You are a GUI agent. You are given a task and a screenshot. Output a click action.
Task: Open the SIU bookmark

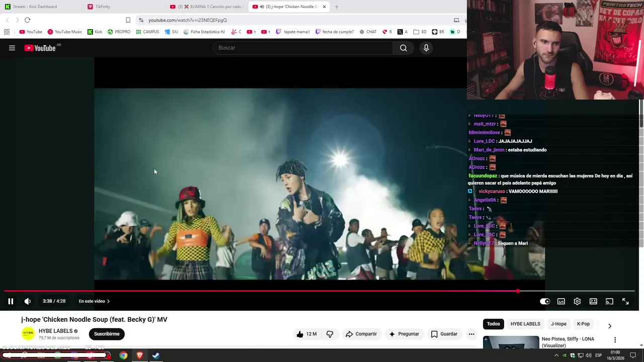click(171, 32)
